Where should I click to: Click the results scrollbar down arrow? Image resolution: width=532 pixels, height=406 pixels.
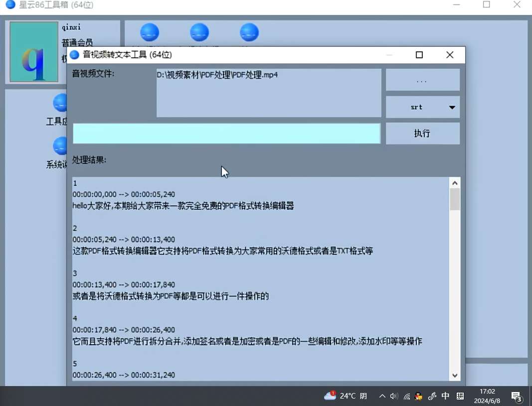point(454,375)
